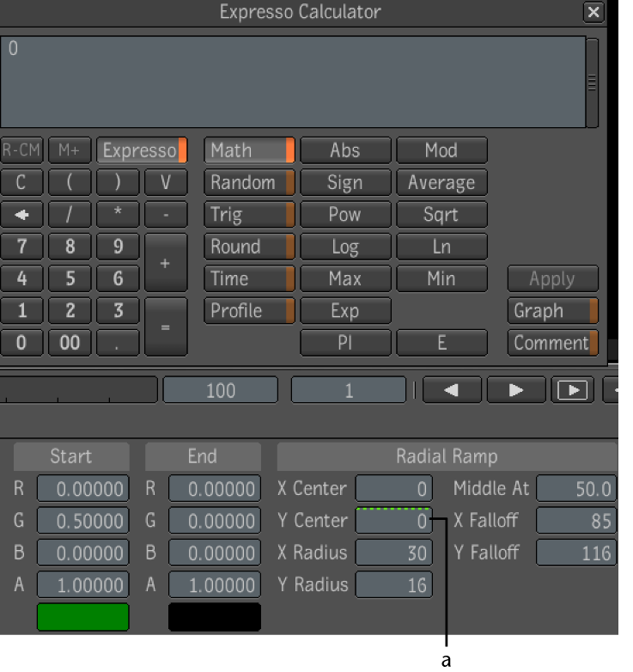
Task: Click the decimal point key
Action: click(x=118, y=343)
